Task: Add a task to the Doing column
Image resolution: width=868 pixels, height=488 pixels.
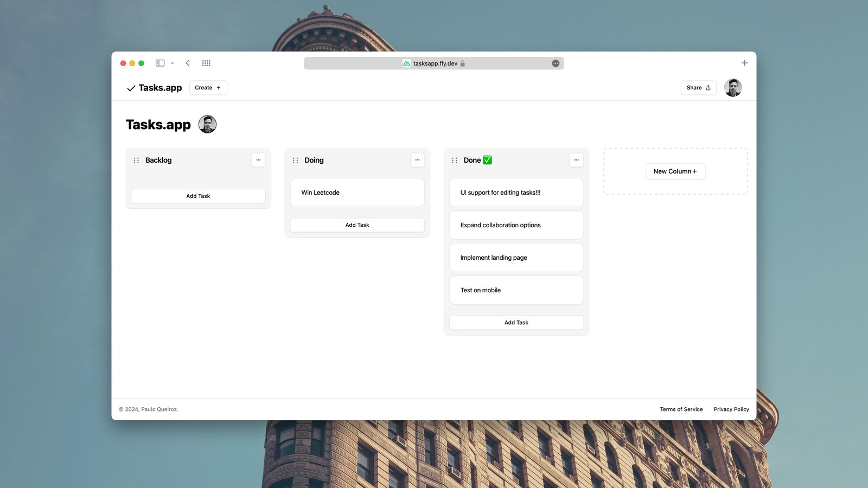Action: point(357,225)
